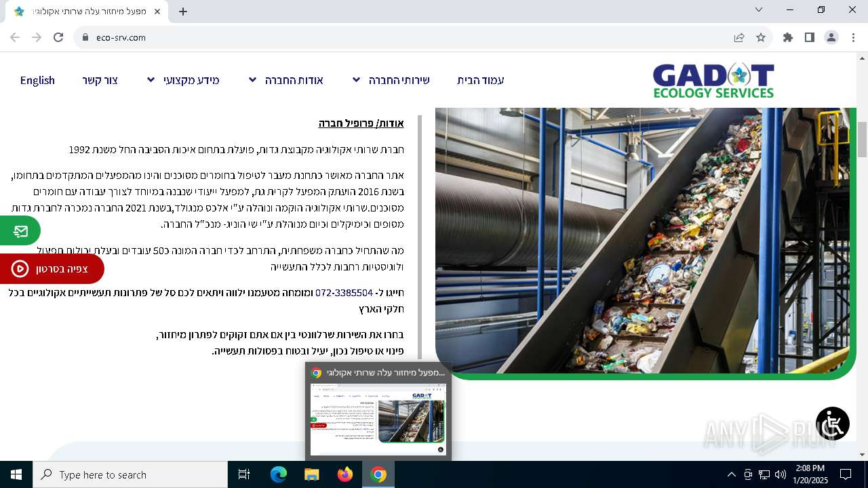View site info lock icon

[85, 37]
